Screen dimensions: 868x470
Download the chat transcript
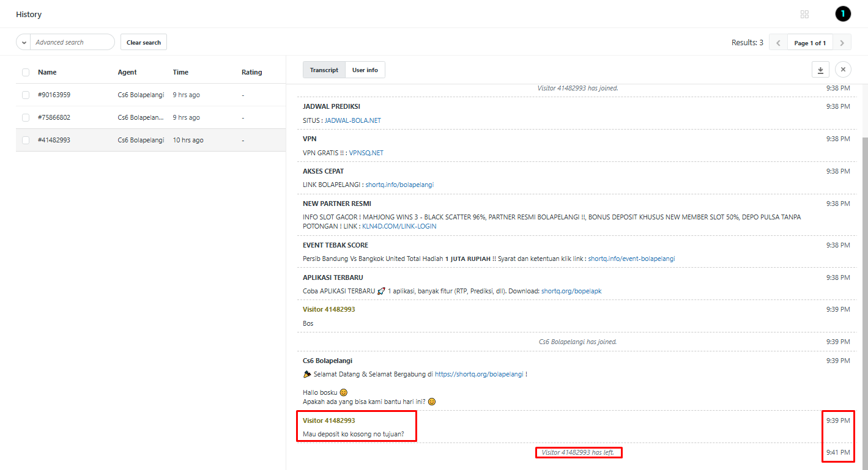(x=820, y=70)
